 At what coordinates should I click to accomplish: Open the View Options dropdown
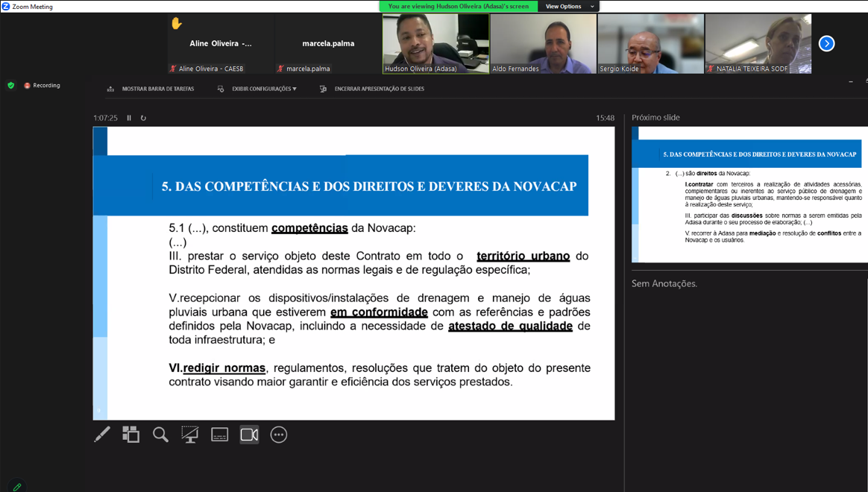(x=570, y=6)
